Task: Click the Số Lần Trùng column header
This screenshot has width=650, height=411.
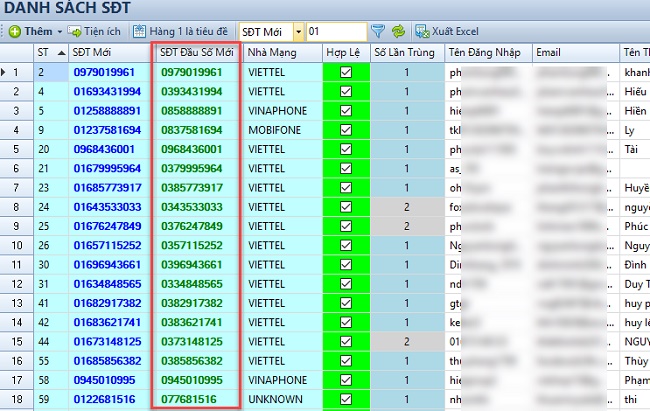Action: tap(403, 52)
